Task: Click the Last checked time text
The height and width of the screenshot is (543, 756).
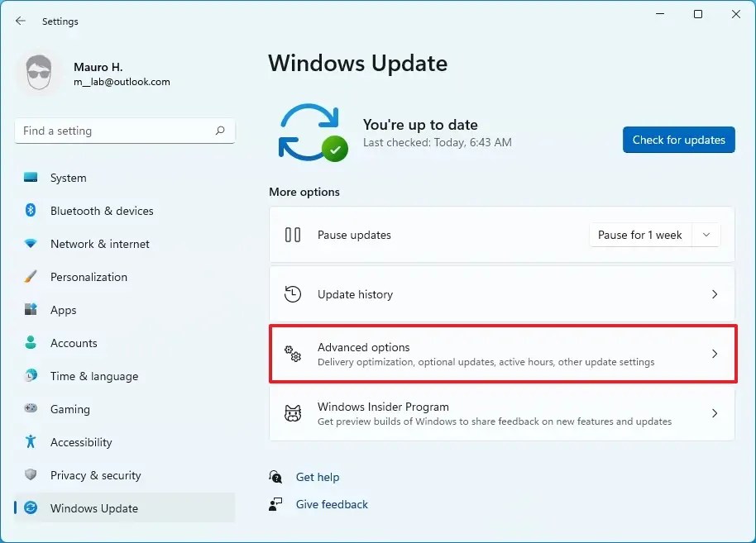Action: (437, 142)
